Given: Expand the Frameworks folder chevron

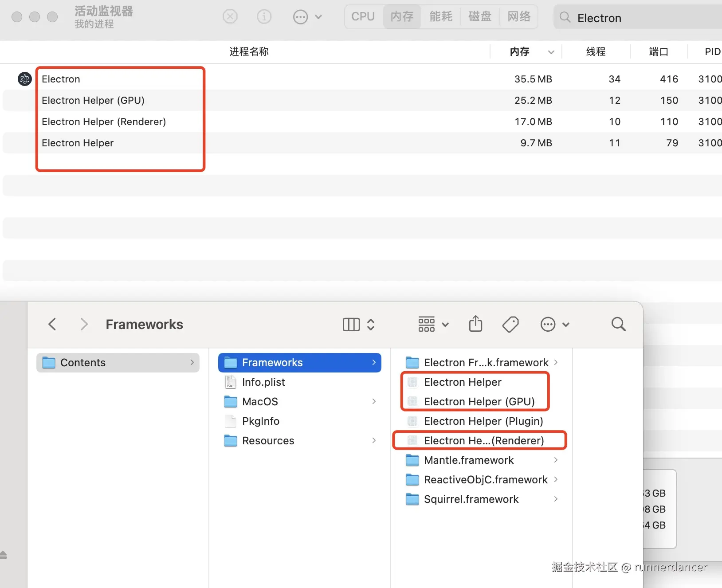Looking at the screenshot, I should point(374,362).
